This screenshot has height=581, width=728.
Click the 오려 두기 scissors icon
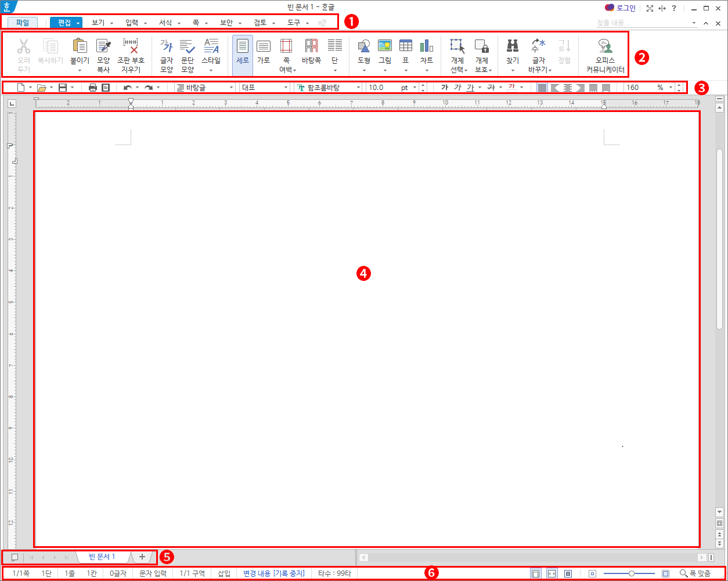pos(24,46)
